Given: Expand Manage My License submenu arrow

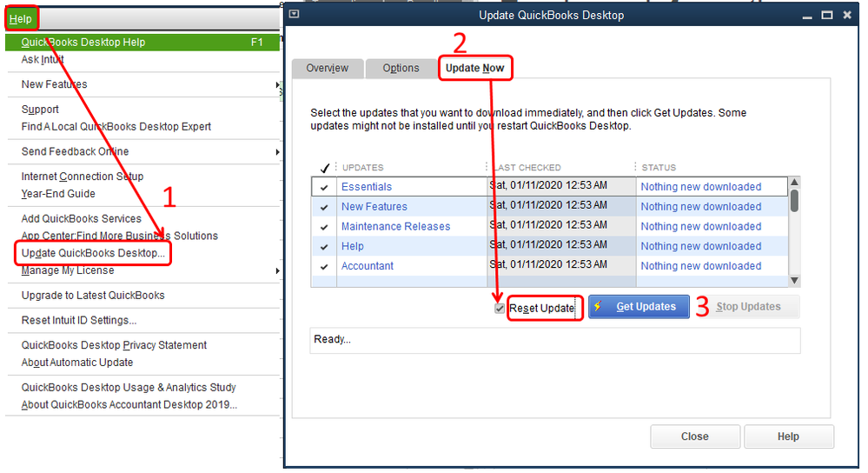Looking at the screenshot, I should point(277,270).
